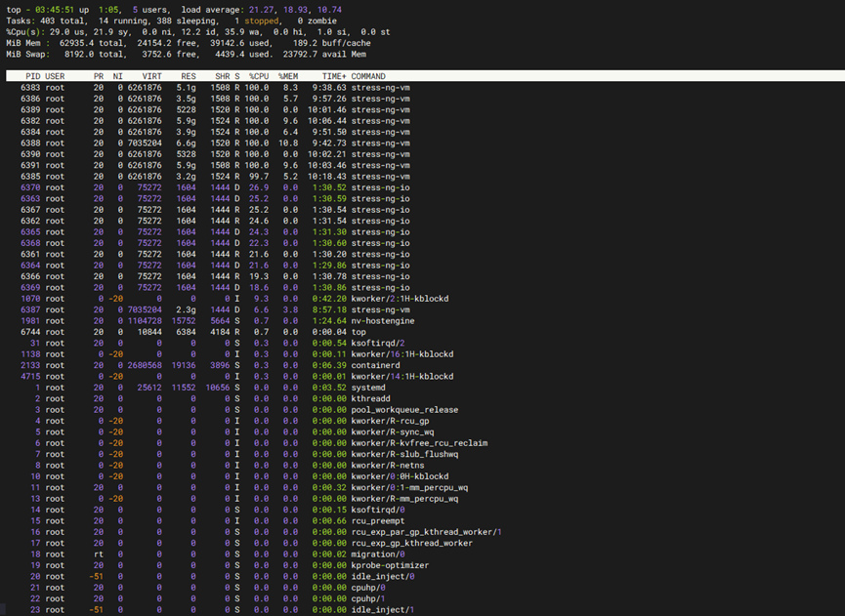Click the SHR column header
Image resolution: width=845 pixels, height=616 pixels.
pos(223,76)
